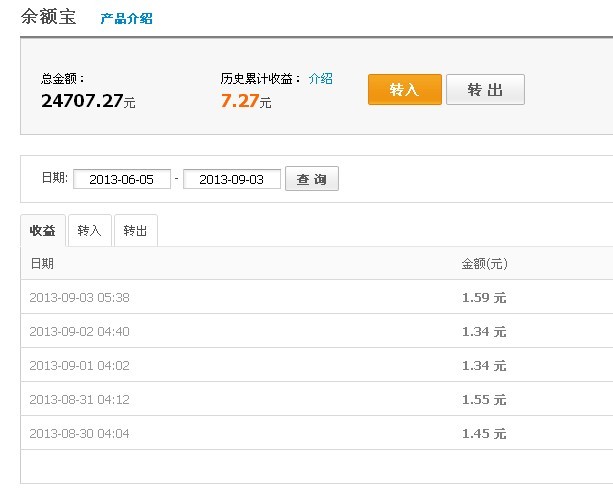Click the orange 转入 button
Screen dimensions: 613x490
coord(405,90)
